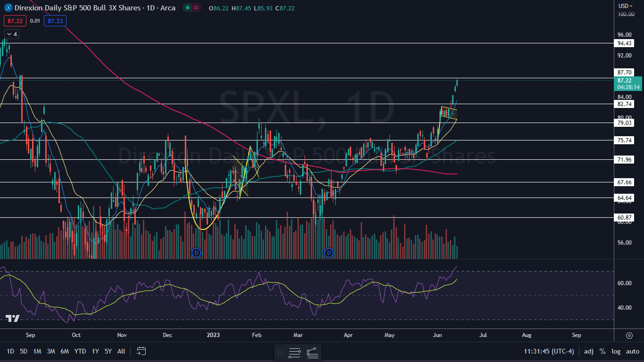The image size is (644, 362).
Task: Click the spread value 0.01
Action: click(35, 21)
